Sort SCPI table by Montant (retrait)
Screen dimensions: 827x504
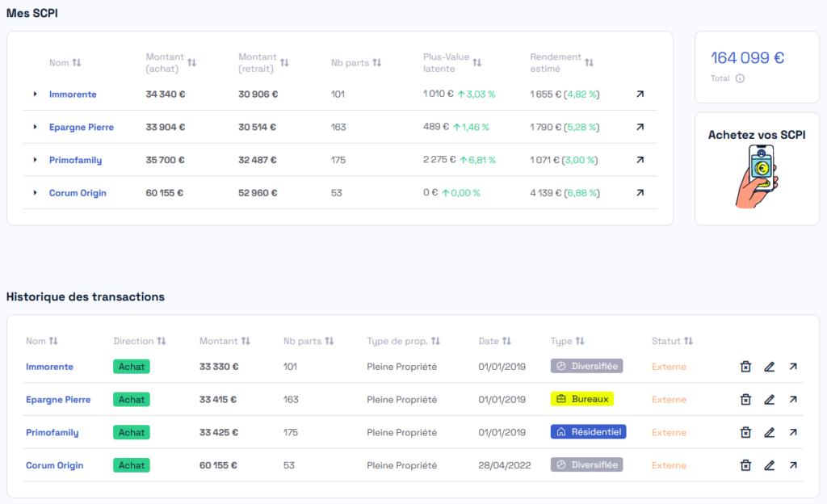284,63
